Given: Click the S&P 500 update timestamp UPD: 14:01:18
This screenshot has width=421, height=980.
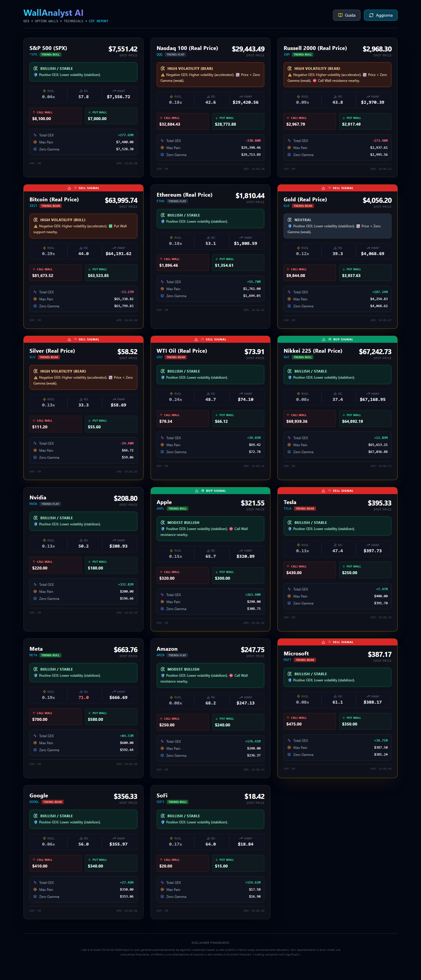Looking at the screenshot, I should (x=127, y=164).
